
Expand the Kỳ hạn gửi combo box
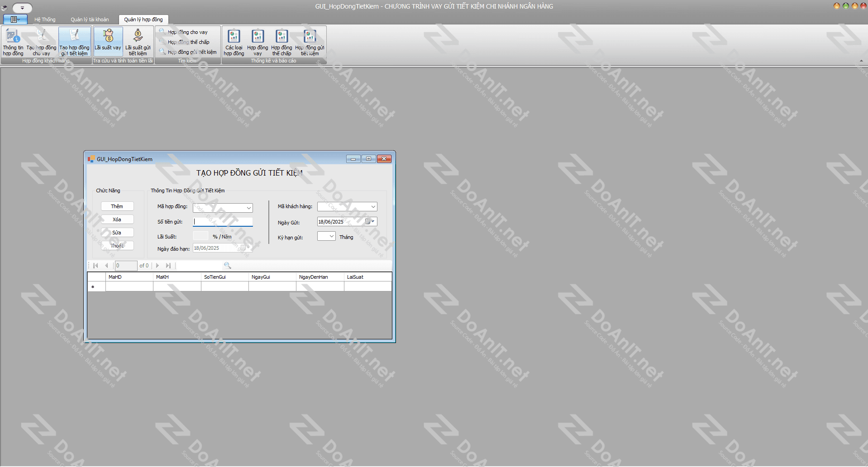click(x=331, y=236)
